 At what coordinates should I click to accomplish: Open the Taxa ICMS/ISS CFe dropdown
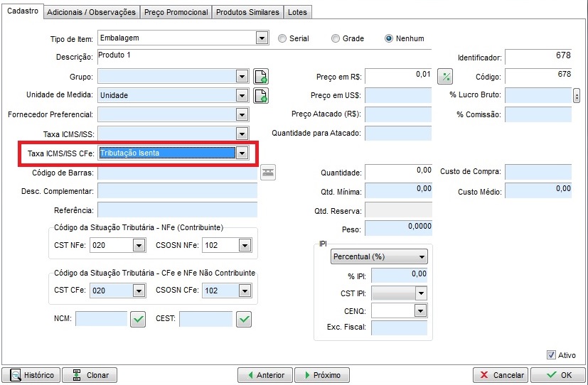(x=242, y=153)
